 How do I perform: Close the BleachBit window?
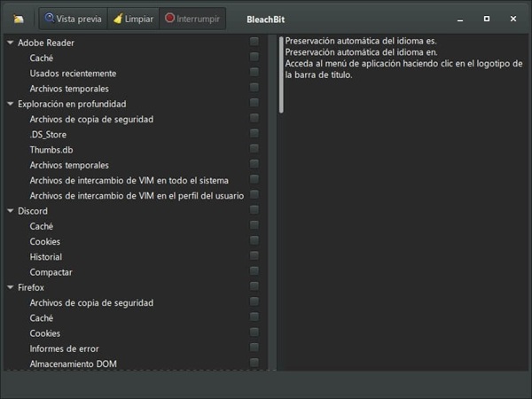tap(513, 19)
